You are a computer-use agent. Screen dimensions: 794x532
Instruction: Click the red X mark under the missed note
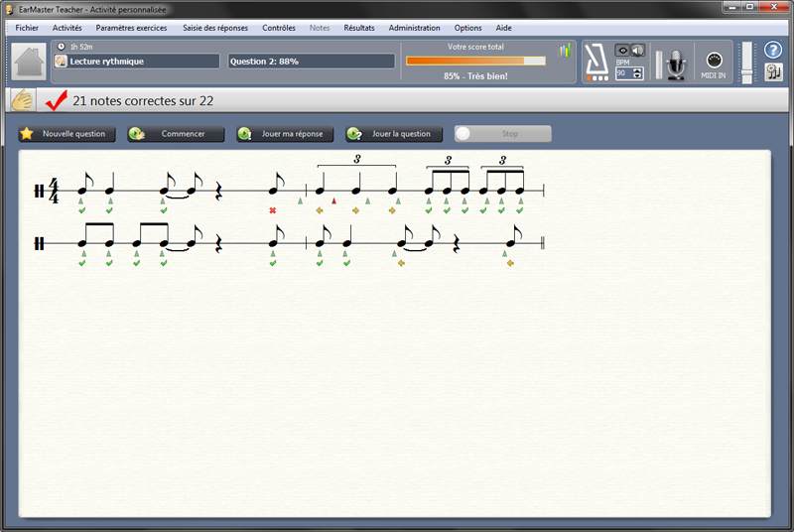[272, 210]
